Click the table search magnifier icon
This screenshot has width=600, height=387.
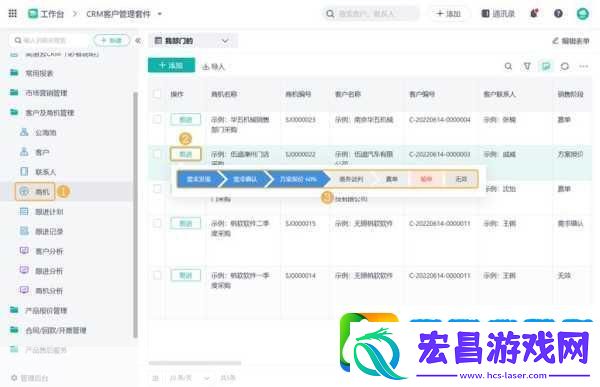click(x=508, y=66)
